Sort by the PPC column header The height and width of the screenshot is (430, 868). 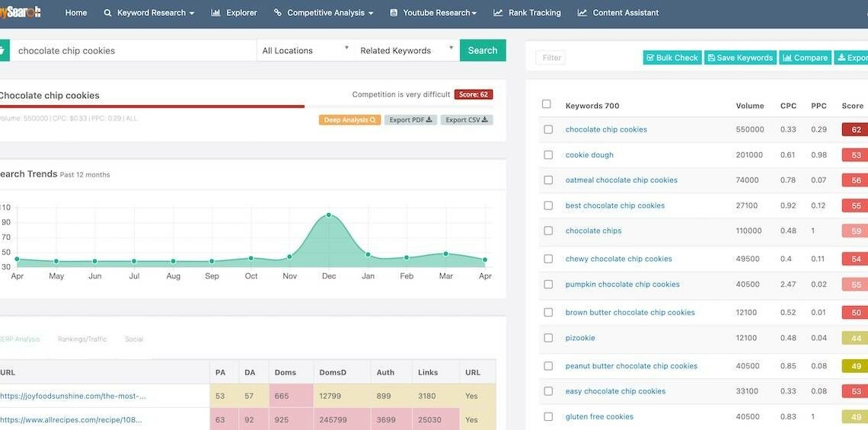click(819, 106)
